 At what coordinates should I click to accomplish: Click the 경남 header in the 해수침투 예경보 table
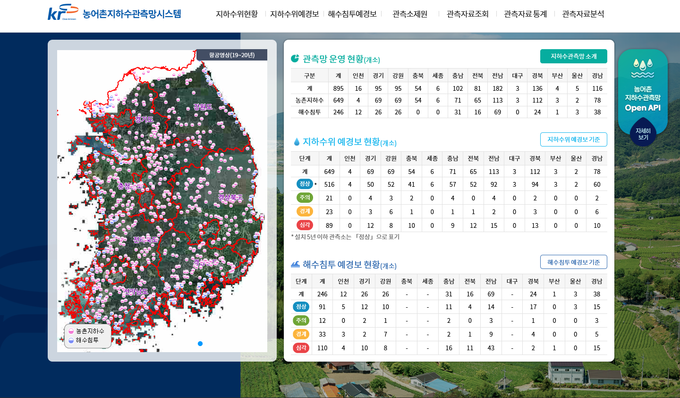[x=597, y=281]
